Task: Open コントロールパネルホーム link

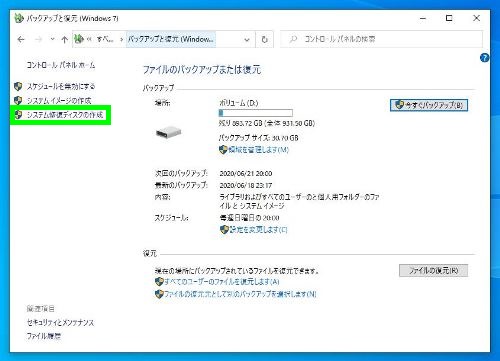Action: click(x=61, y=65)
